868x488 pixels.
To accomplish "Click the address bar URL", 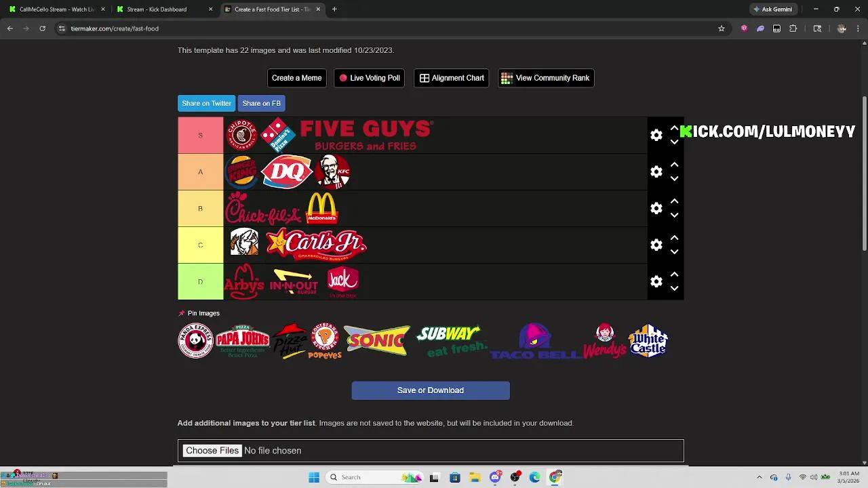I will pyautogui.click(x=115, y=28).
